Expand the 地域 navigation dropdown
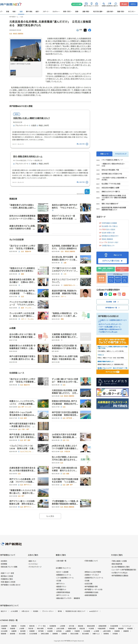Viewport: 138px width, 644px height. tap(14, 11)
